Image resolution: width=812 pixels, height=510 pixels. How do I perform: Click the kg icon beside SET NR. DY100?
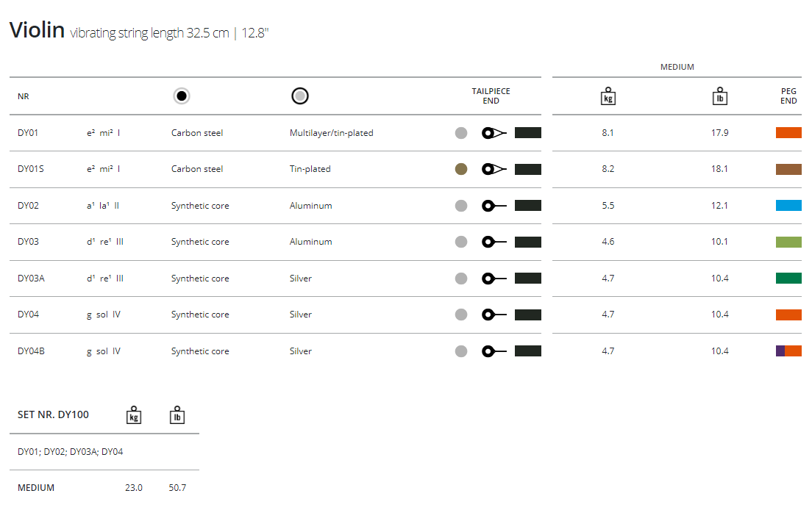click(133, 415)
